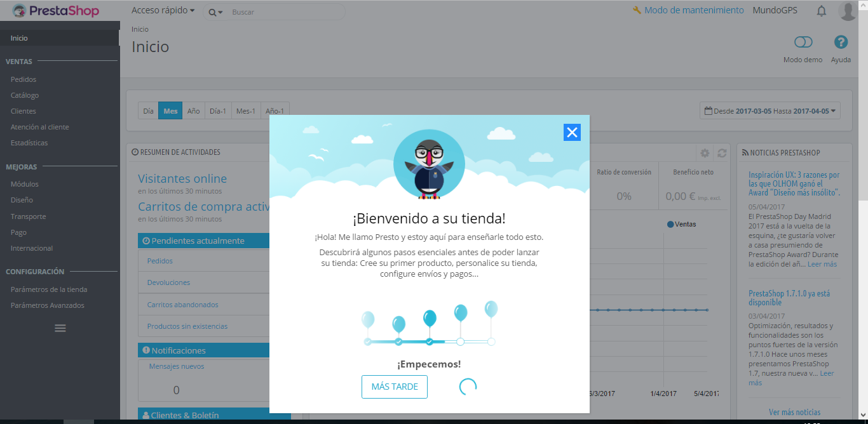Open the Módulos sidebar menu
Image resolution: width=868 pixels, height=424 pixels.
point(25,184)
